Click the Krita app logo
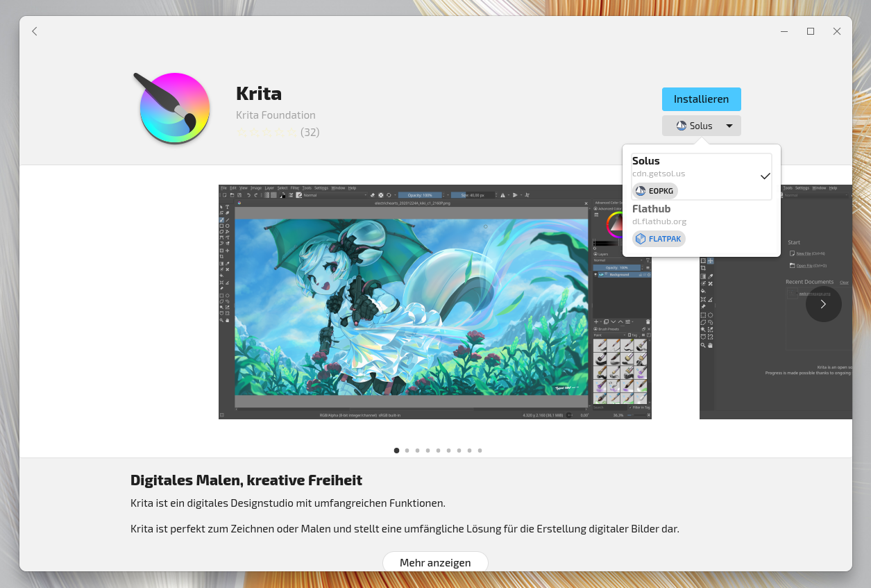The image size is (871, 588). point(174,108)
